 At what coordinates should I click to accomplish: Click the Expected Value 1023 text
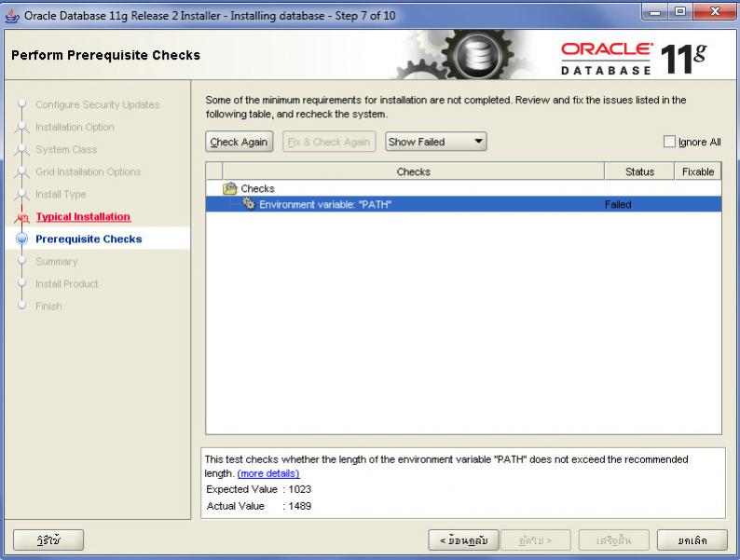(x=258, y=489)
